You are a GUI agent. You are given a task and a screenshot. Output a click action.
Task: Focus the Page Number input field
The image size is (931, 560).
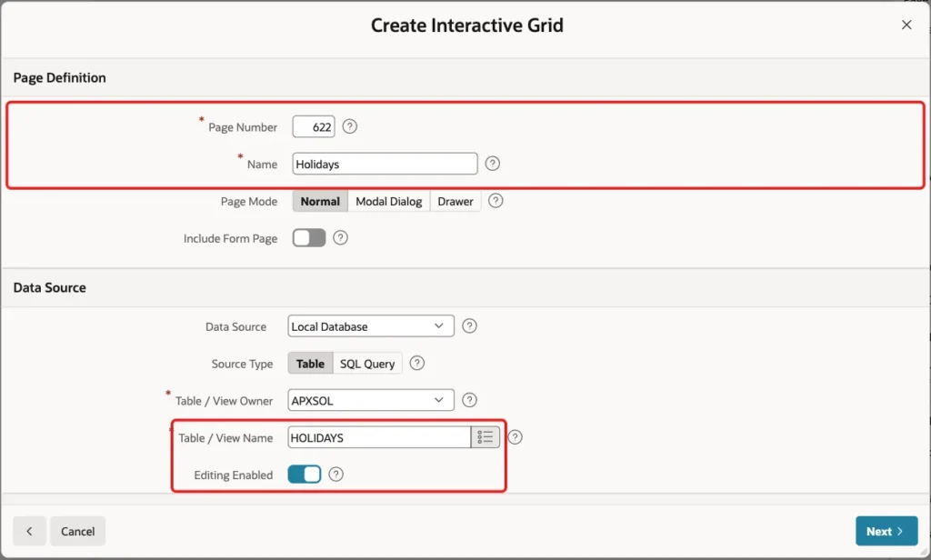(314, 126)
